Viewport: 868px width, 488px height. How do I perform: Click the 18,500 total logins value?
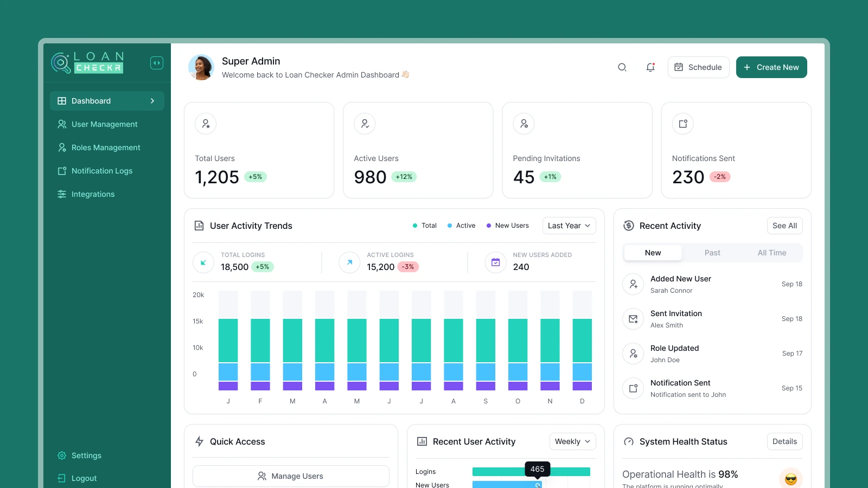point(234,267)
